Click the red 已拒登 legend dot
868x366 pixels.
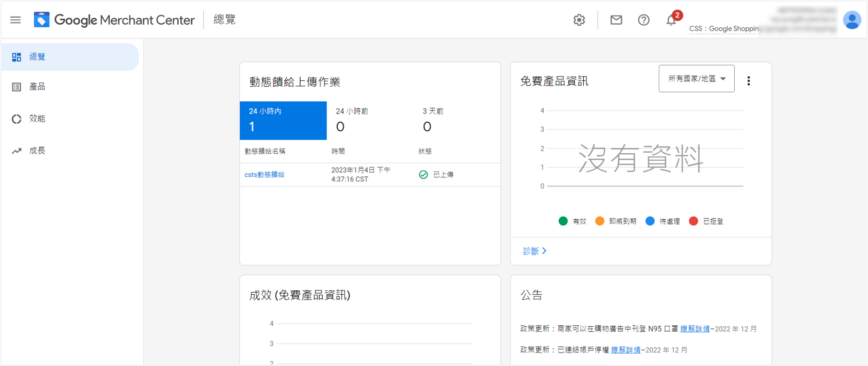coord(693,221)
